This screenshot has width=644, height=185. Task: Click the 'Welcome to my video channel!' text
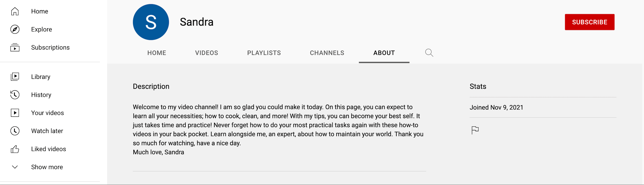(x=176, y=107)
